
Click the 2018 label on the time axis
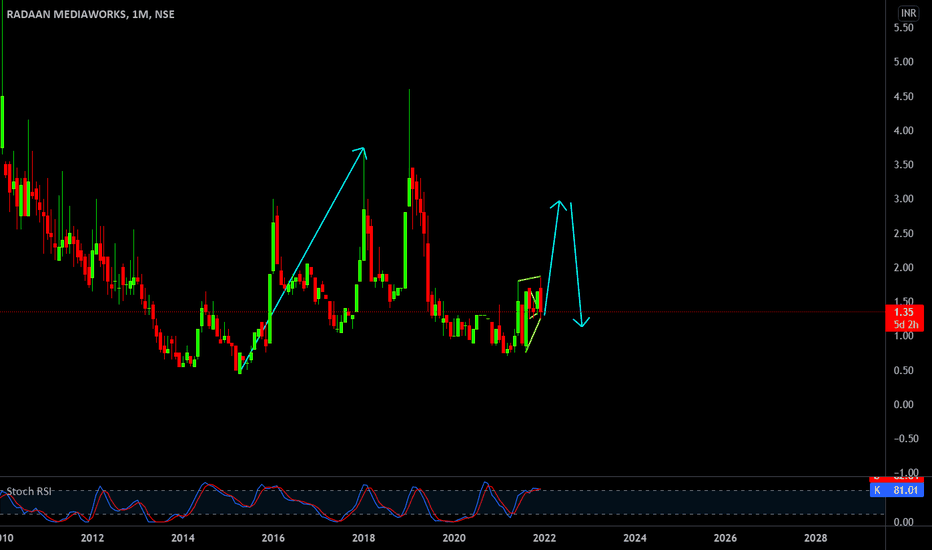(363, 538)
